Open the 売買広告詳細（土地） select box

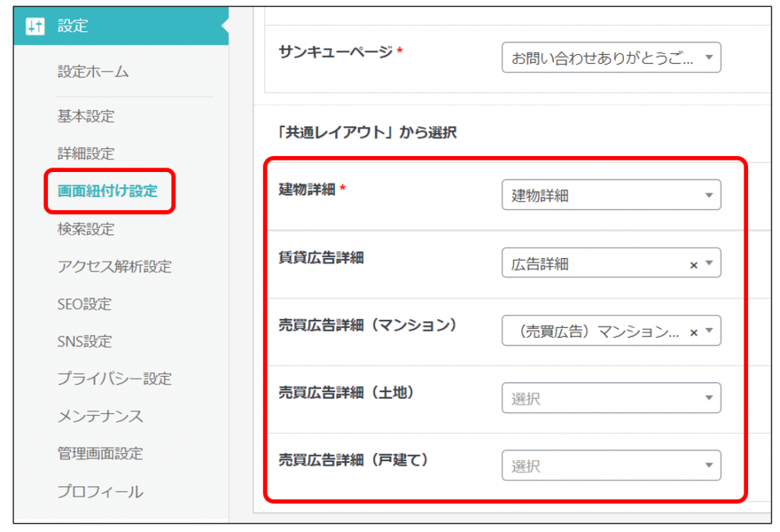[610, 398]
